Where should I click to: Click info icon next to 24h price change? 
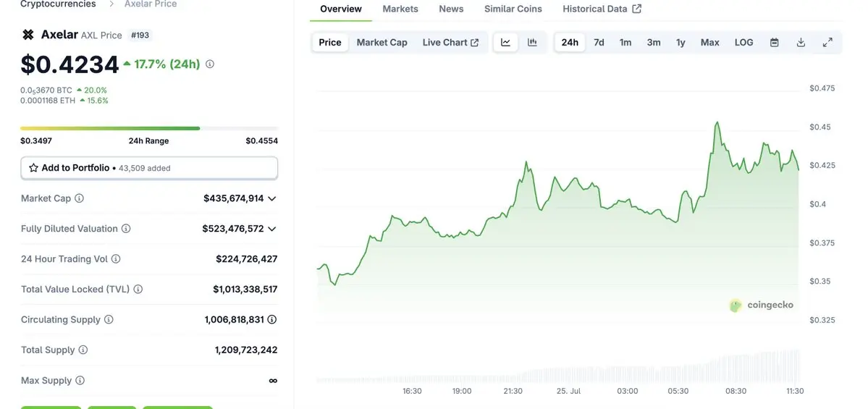[x=210, y=64]
